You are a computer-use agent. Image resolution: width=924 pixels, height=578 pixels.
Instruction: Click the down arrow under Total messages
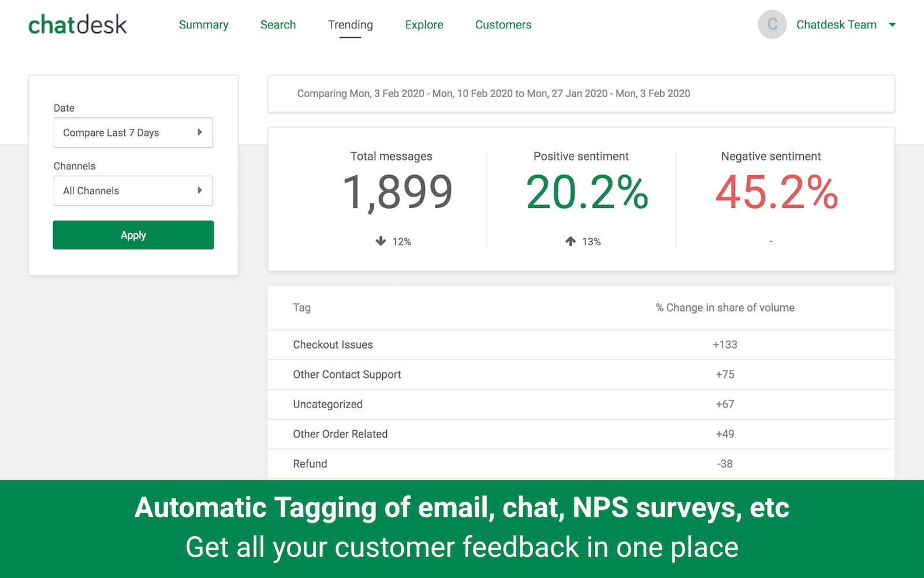[x=381, y=241]
